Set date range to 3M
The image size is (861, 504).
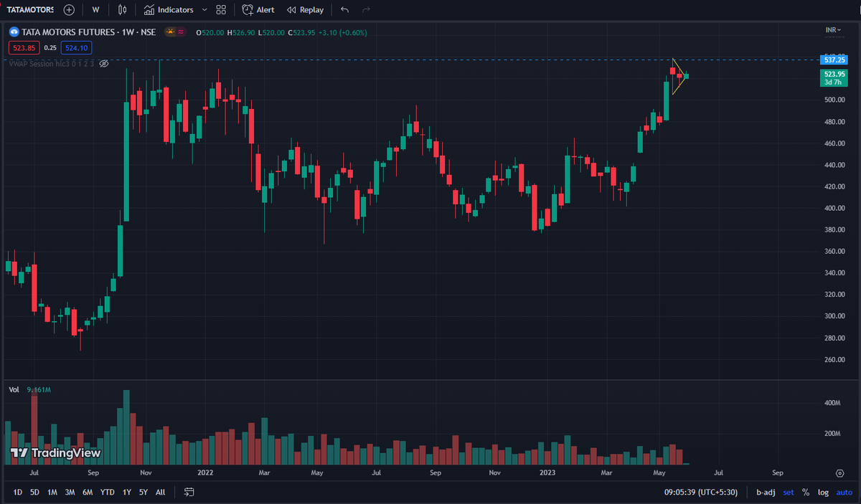point(70,493)
